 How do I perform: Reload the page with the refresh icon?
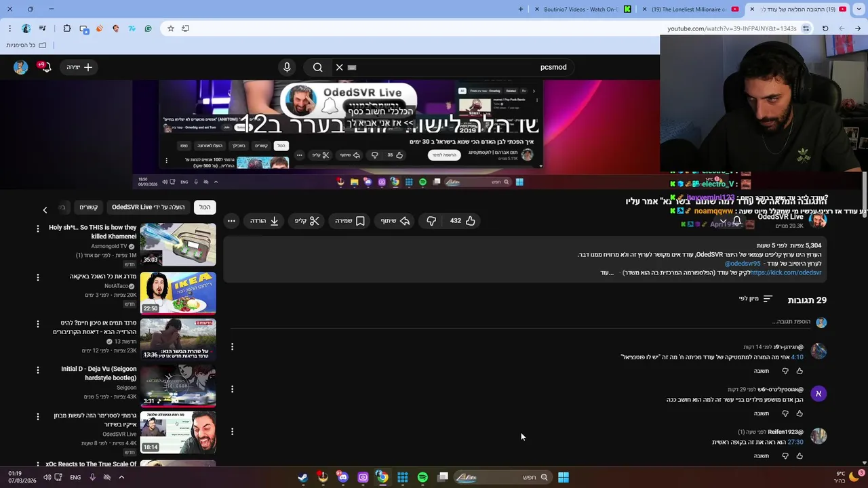click(x=825, y=28)
